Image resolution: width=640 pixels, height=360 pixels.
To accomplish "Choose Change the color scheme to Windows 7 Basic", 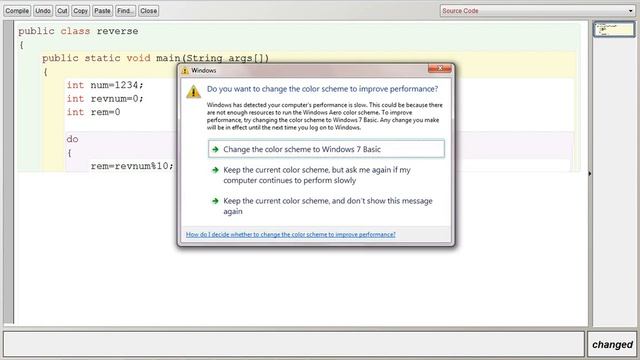I will [x=326, y=149].
